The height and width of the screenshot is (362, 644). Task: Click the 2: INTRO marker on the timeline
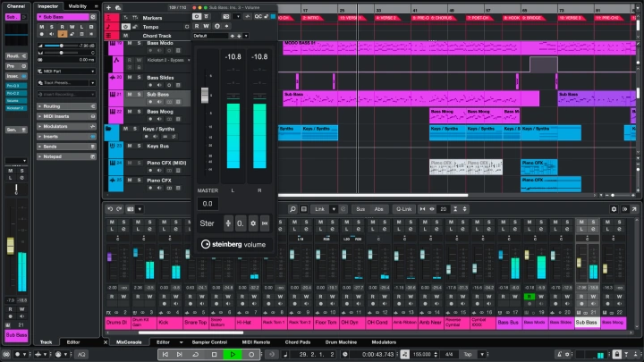312,18
